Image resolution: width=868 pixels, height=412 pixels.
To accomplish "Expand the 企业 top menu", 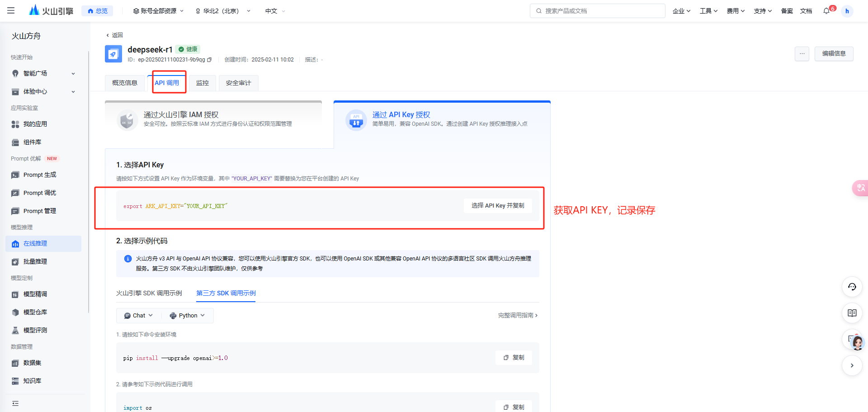I will point(681,11).
